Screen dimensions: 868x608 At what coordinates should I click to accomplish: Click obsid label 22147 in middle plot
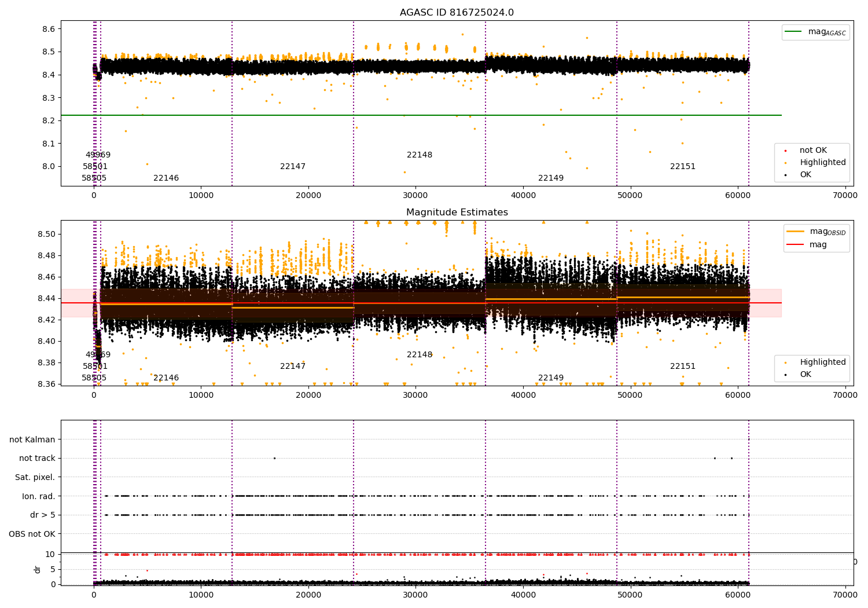(293, 366)
